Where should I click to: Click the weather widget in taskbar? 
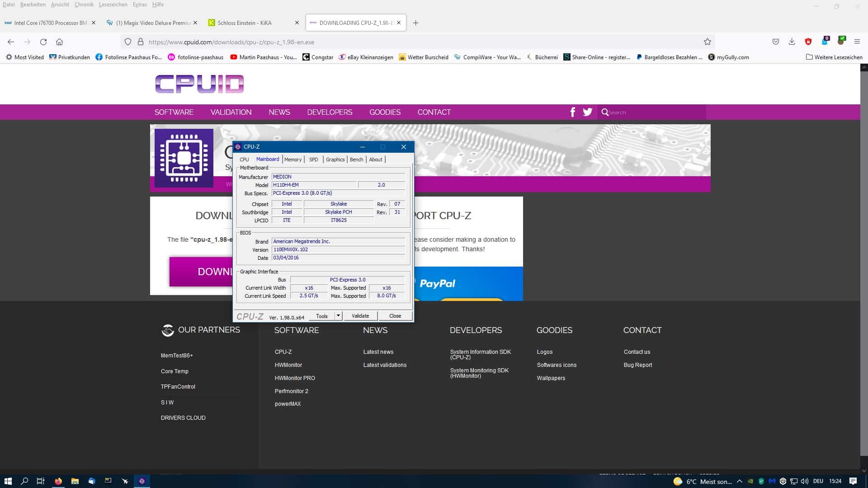(x=703, y=481)
